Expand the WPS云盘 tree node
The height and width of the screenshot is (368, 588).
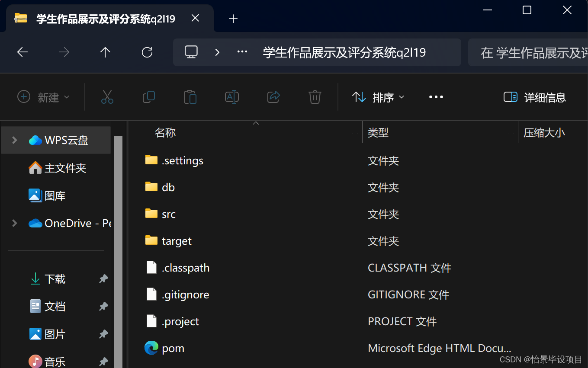[14, 140]
